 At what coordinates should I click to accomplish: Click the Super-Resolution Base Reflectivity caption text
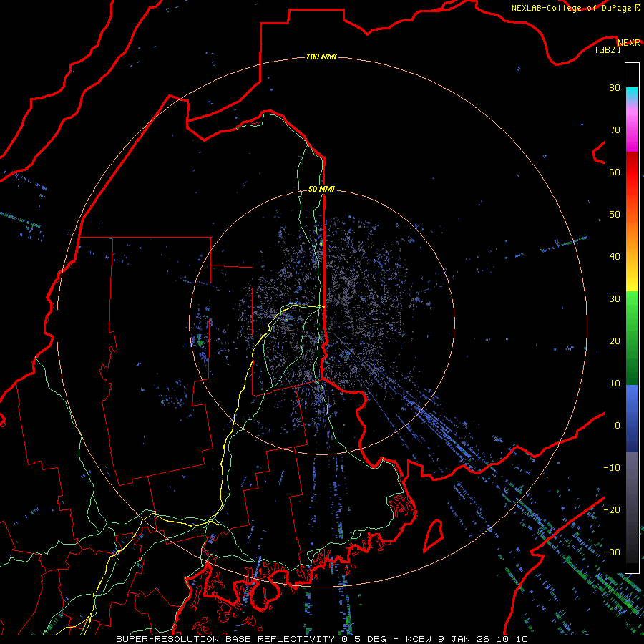(225, 639)
